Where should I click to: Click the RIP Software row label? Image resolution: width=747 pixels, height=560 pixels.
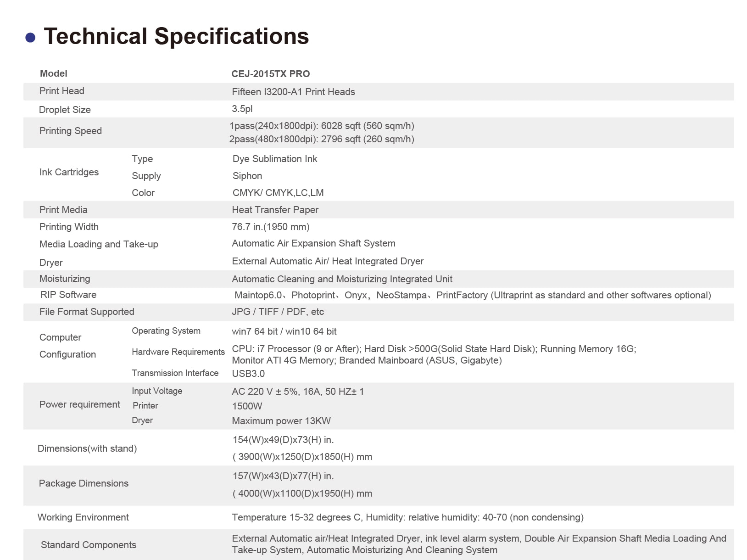[68, 295]
